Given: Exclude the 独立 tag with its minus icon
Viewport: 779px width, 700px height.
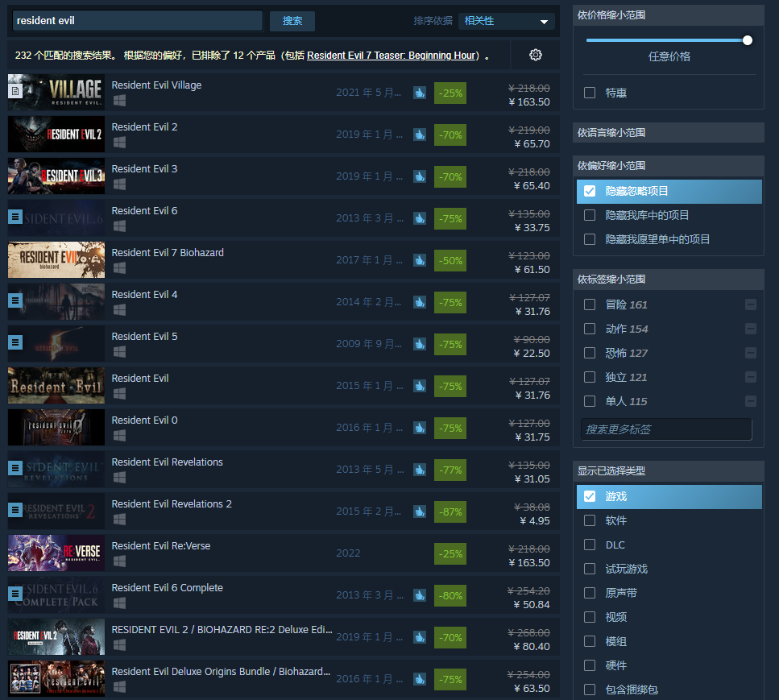Looking at the screenshot, I should pos(751,377).
